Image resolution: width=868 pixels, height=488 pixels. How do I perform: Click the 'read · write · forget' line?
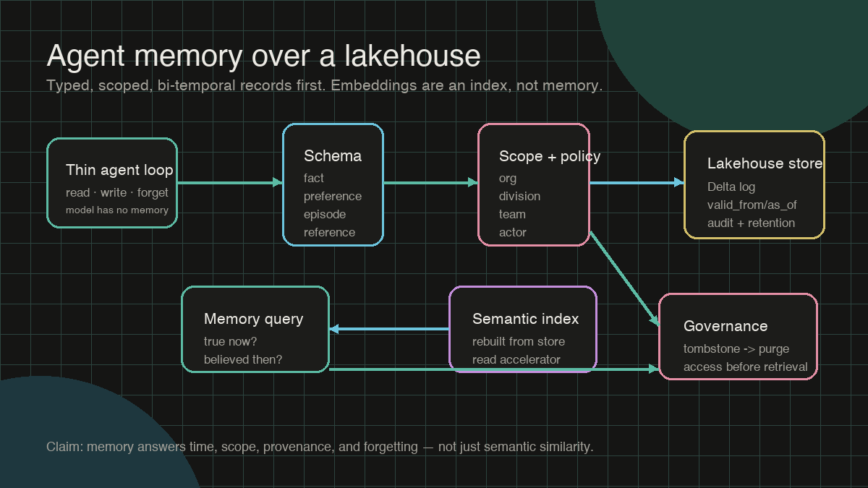117,192
